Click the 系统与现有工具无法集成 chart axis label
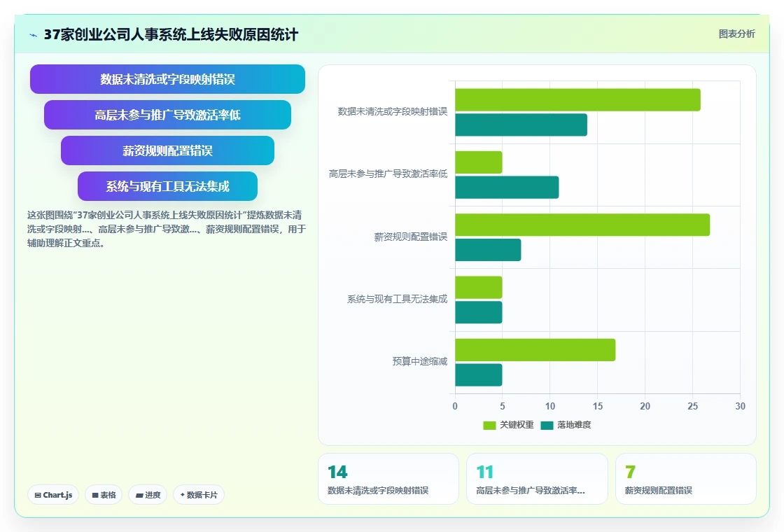784x532 pixels. tap(397, 299)
